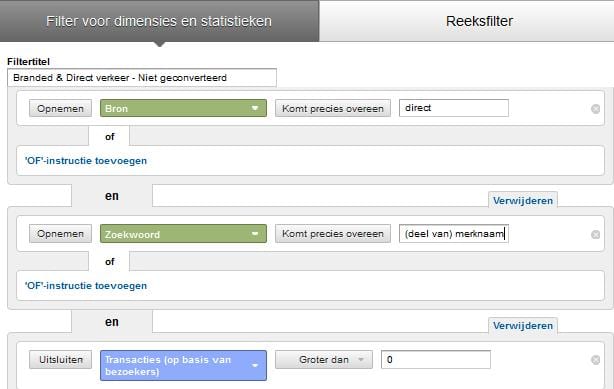614x389 pixels.
Task: Add OF instruction under Zoekwoord condition
Action: [x=86, y=286]
